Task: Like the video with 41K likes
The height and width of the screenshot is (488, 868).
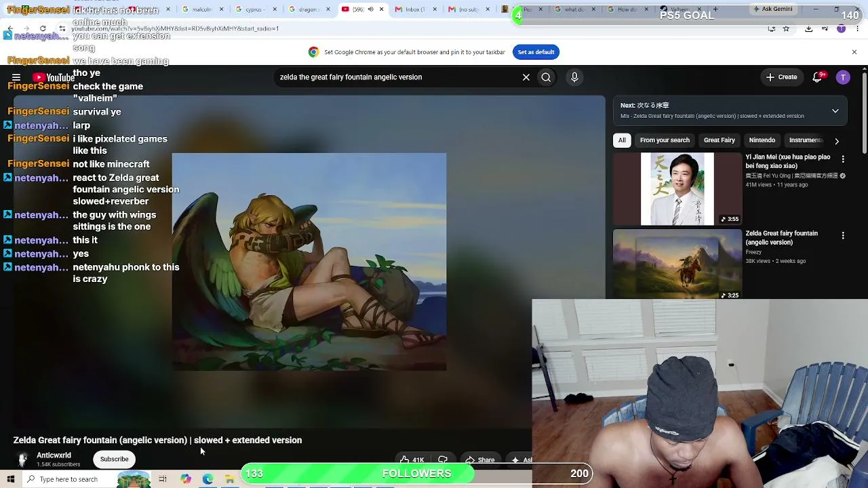Action: [x=412, y=460]
